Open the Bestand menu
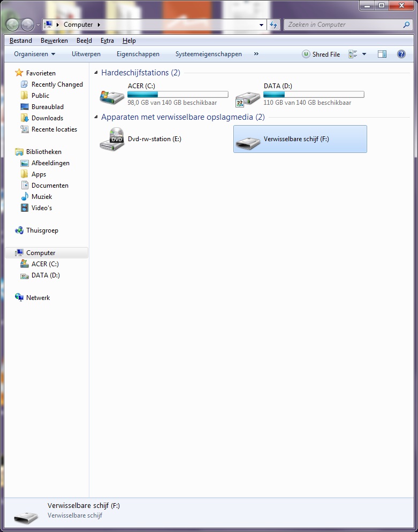This screenshot has height=532, width=418. (x=21, y=41)
